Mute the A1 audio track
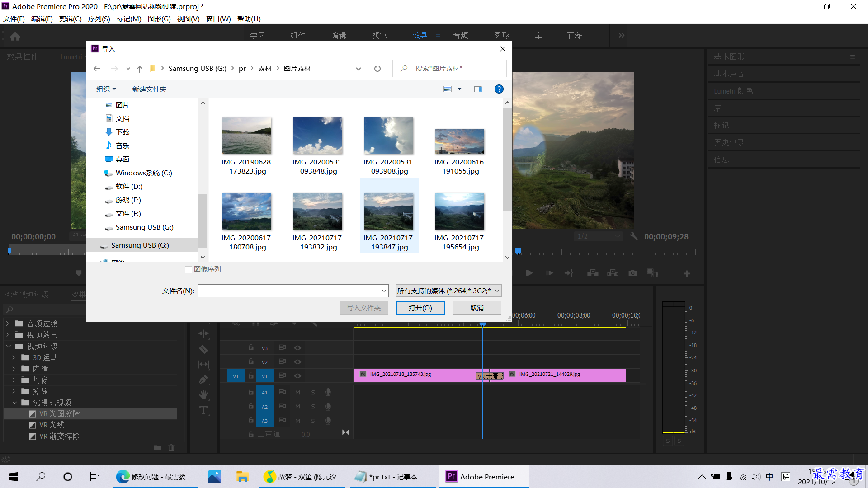This screenshot has height=488, width=868. click(x=297, y=393)
